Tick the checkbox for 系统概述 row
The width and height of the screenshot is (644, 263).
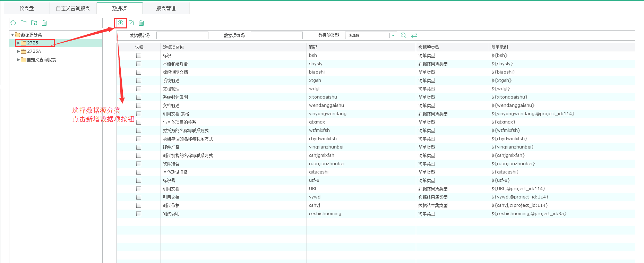click(139, 80)
